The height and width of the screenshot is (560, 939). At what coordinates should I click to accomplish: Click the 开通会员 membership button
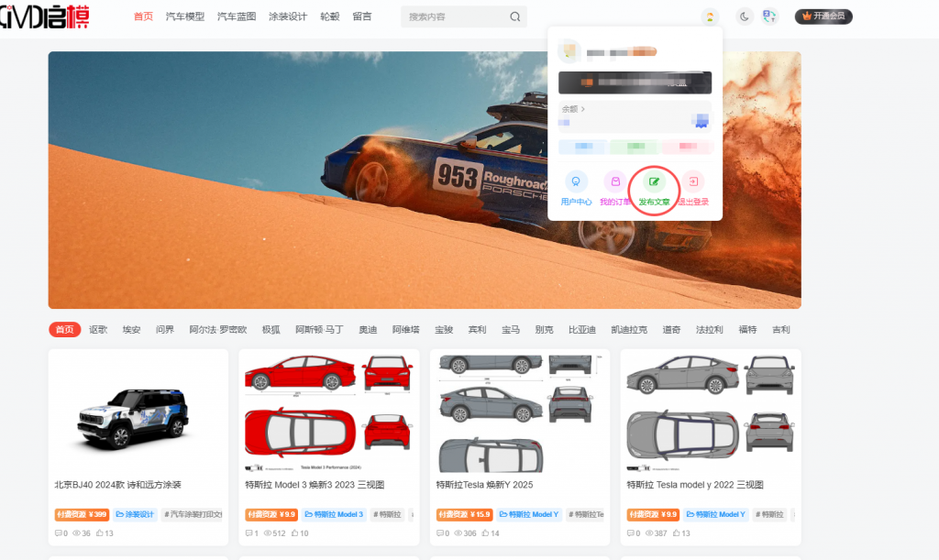[x=823, y=16]
